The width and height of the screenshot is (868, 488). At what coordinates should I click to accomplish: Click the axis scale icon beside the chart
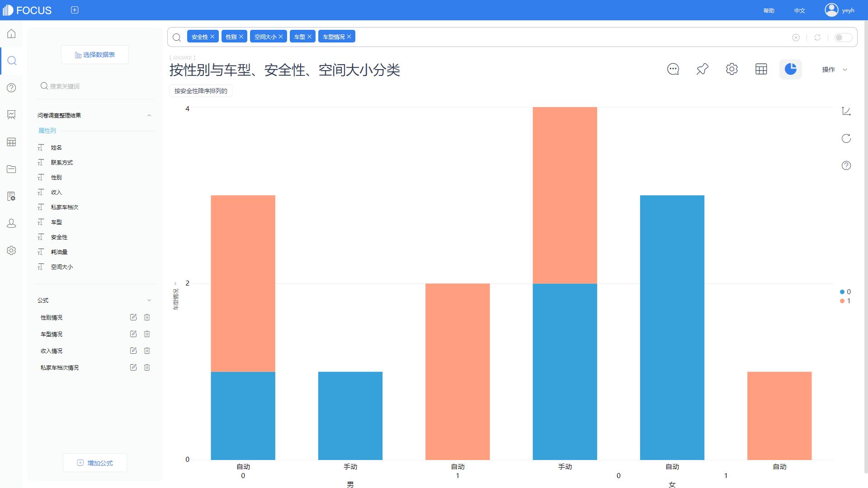pyautogui.click(x=846, y=111)
